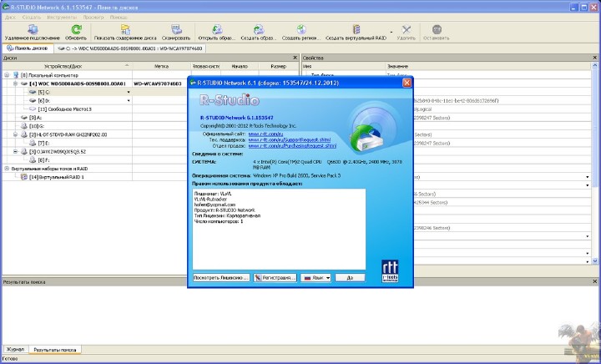This screenshot has height=364, width=601.
Task: Click the Open Image (Открыть образ) toolbar icon
Action: 216,30
